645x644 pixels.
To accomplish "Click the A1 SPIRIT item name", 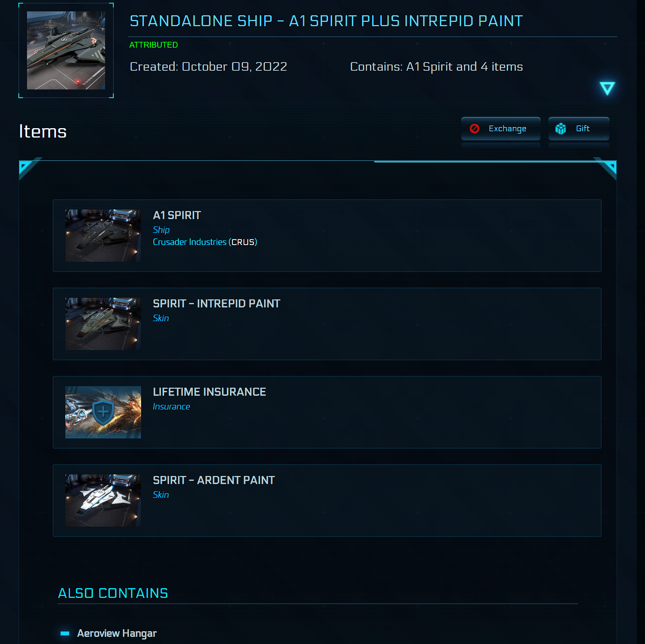I will [x=177, y=215].
